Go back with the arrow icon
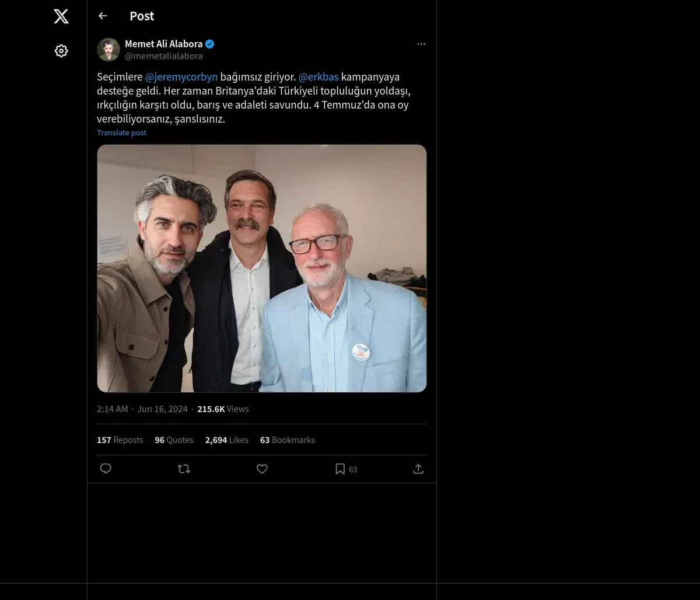700x600 pixels. coord(103,16)
